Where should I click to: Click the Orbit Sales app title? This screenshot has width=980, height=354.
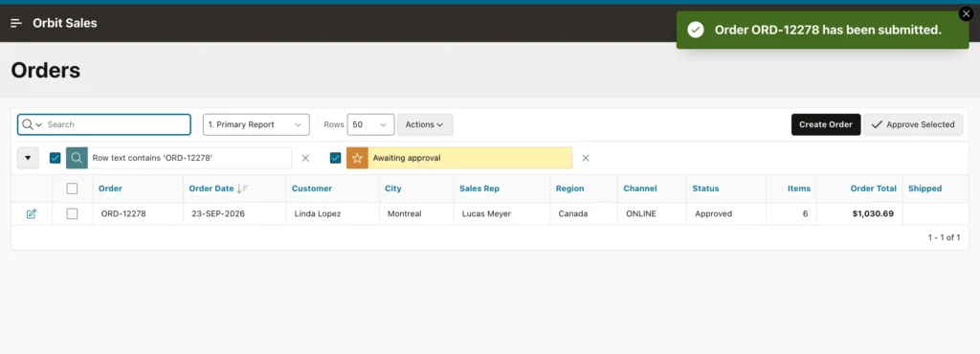65,23
